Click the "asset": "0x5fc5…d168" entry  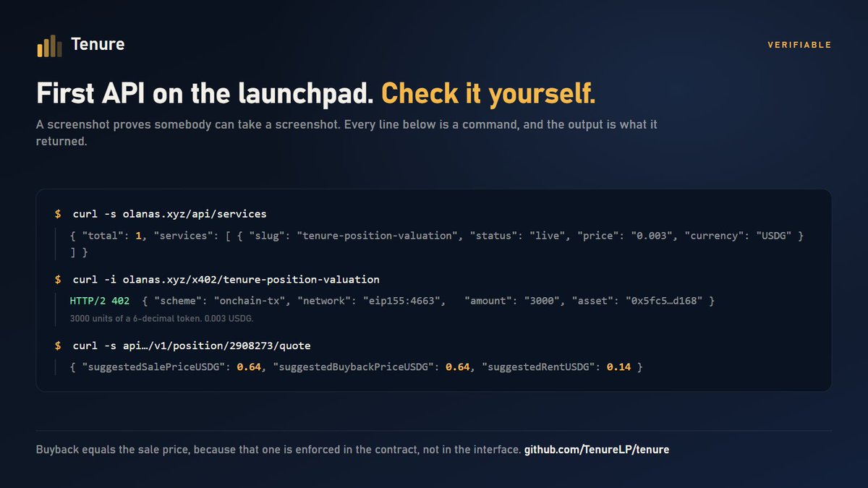pos(636,301)
